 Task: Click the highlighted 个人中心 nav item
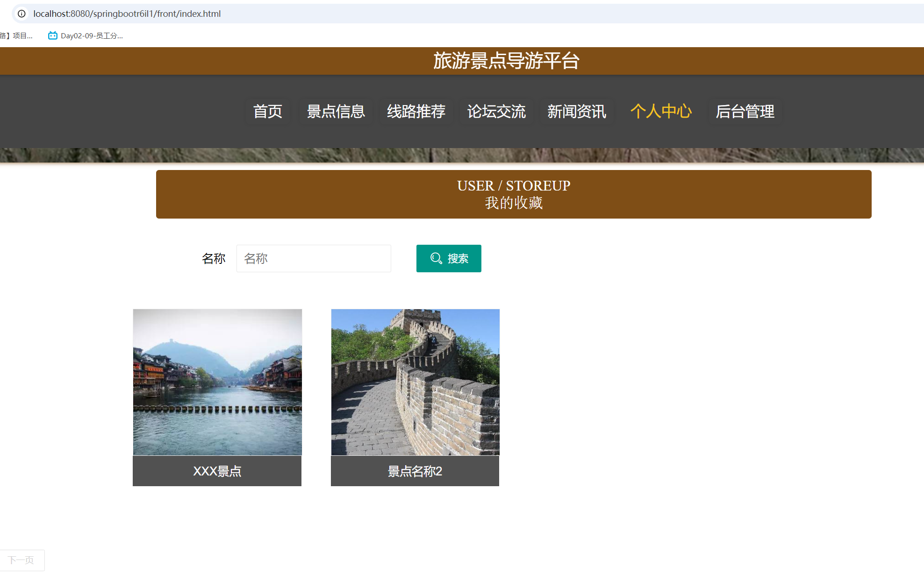pyautogui.click(x=661, y=112)
